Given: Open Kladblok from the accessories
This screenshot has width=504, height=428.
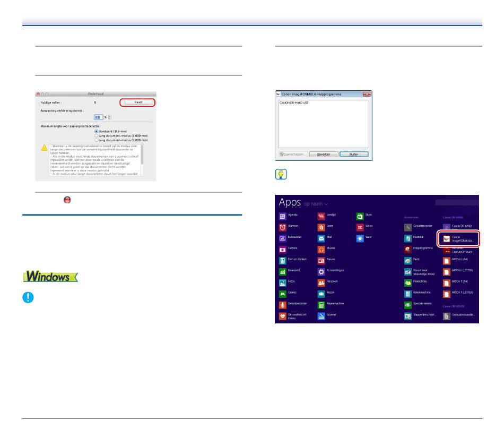Looking at the screenshot, I should 414,238.
